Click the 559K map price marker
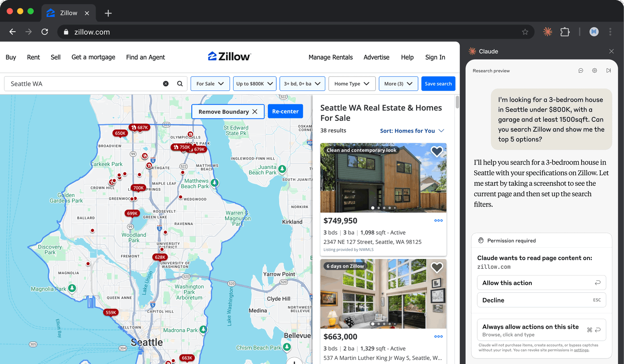The height and width of the screenshot is (364, 624). [x=111, y=312]
